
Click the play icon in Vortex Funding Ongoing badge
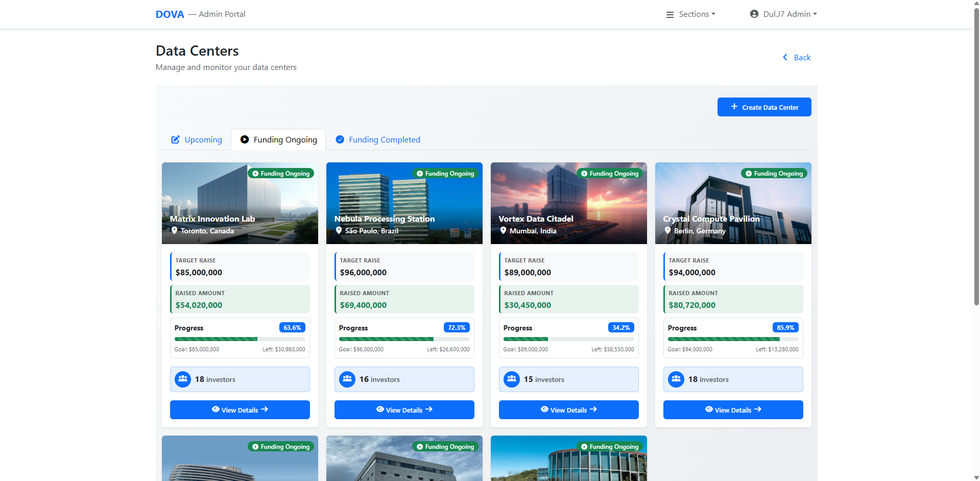click(584, 173)
